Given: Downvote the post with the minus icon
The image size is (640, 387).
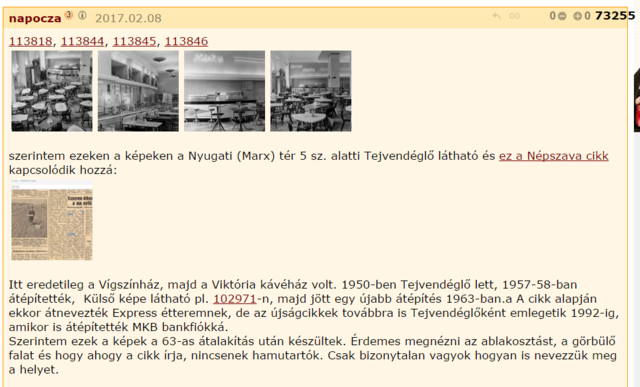Looking at the screenshot, I should point(562,16).
